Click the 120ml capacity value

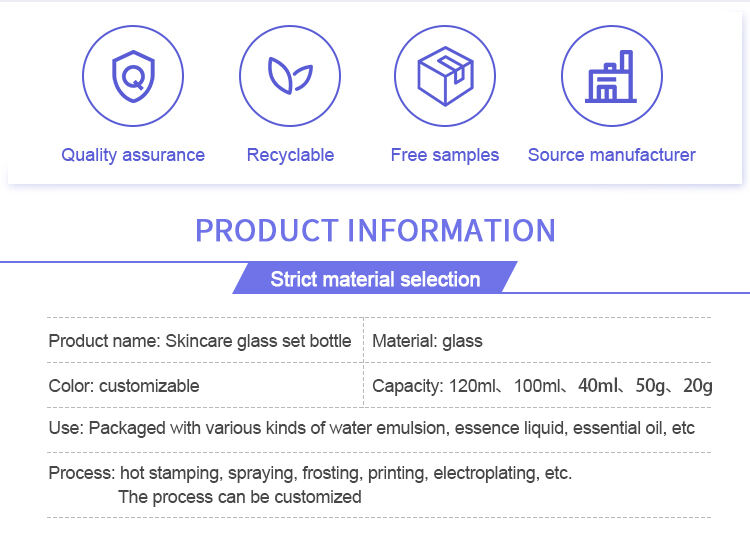tap(473, 386)
